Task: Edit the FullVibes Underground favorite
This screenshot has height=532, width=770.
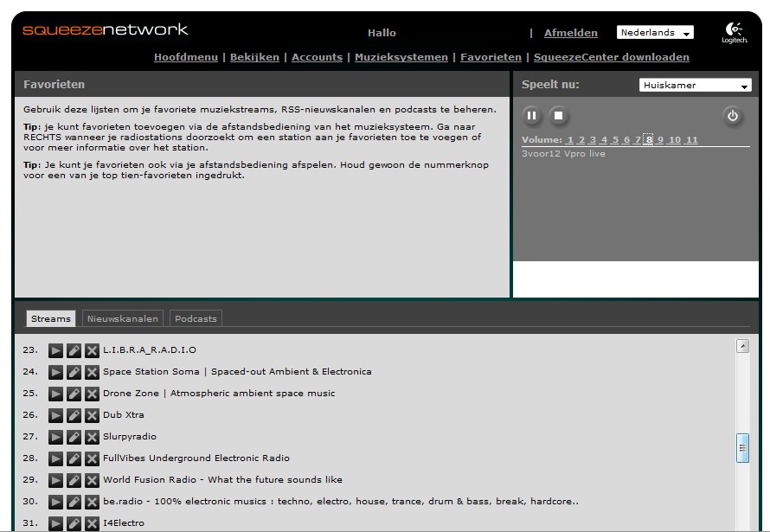Action: click(x=74, y=458)
